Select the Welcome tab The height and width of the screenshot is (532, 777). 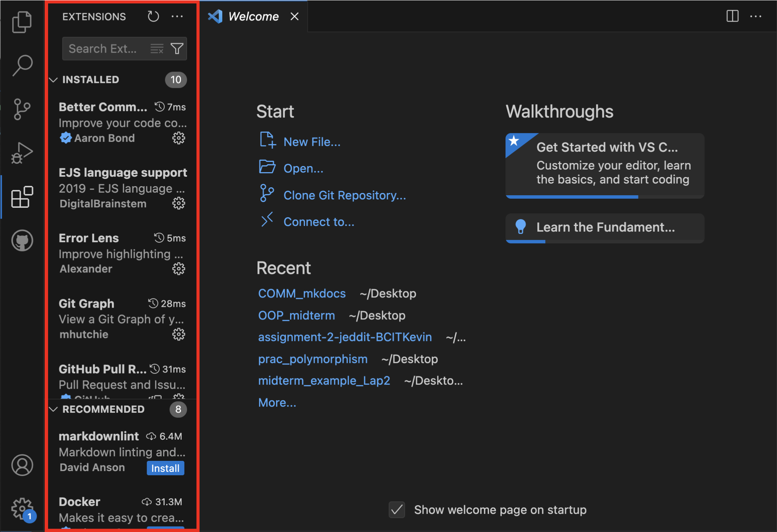(253, 17)
